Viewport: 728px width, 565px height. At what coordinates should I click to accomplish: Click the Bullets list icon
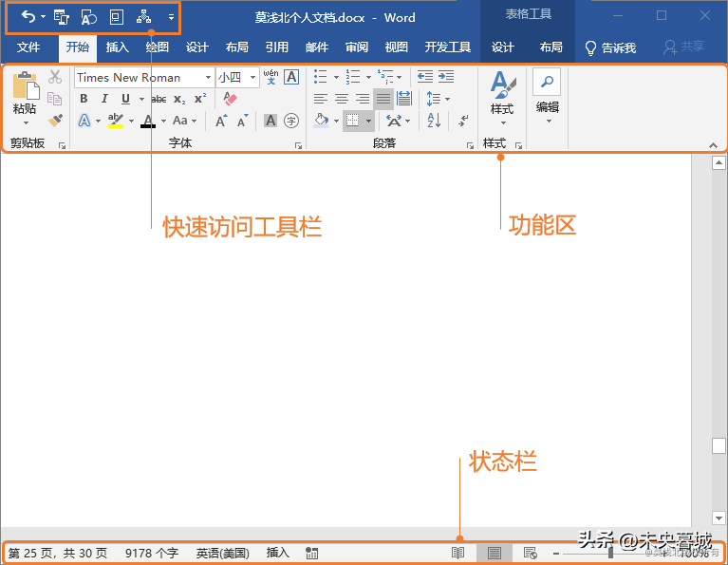pyautogui.click(x=321, y=77)
